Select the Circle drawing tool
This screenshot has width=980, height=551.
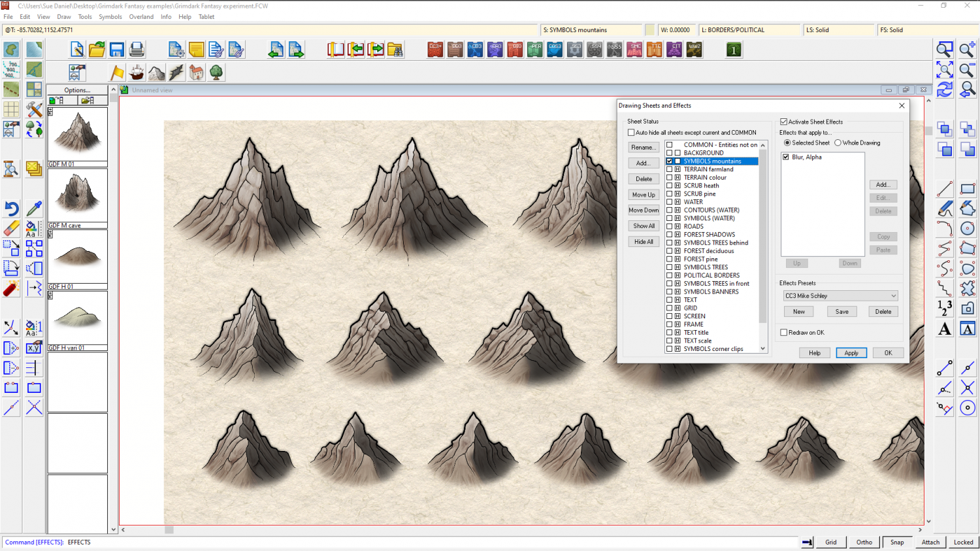click(x=968, y=229)
